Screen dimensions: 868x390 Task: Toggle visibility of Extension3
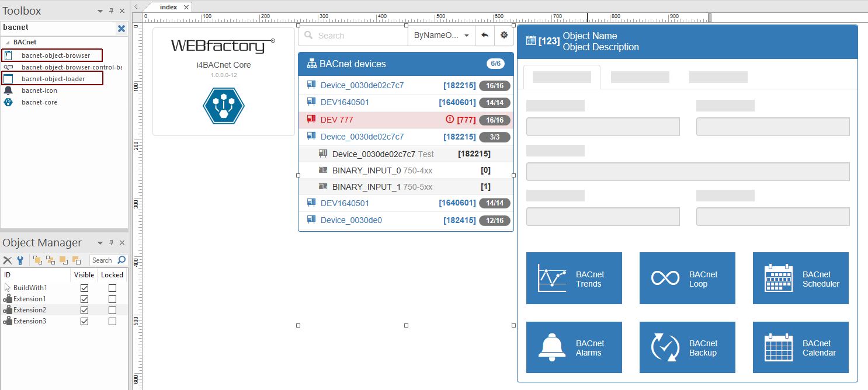point(84,321)
